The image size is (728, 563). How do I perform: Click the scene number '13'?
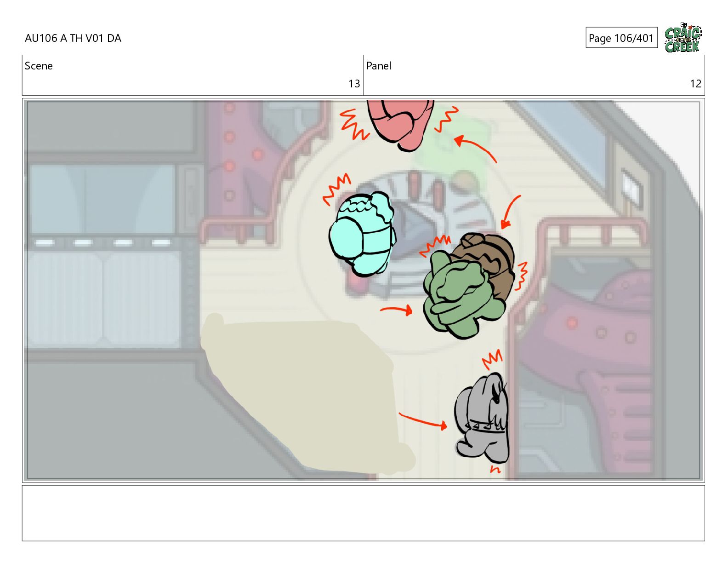coord(354,84)
